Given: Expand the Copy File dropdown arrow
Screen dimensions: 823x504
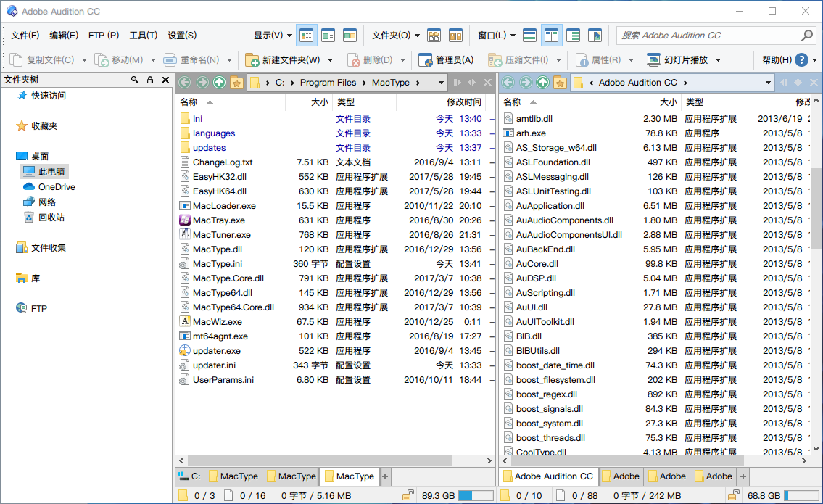Looking at the screenshot, I should (84, 60).
